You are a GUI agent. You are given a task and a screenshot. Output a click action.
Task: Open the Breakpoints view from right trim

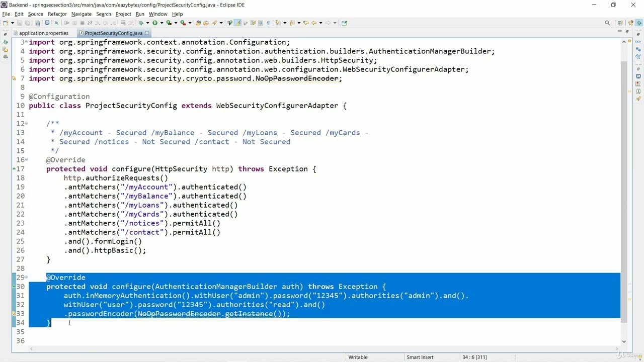click(x=638, y=49)
